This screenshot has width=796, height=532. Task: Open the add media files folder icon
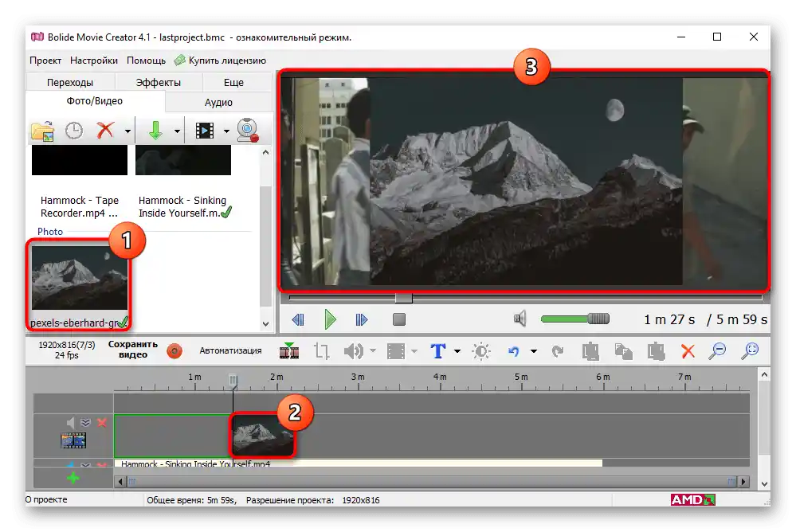[x=43, y=131]
